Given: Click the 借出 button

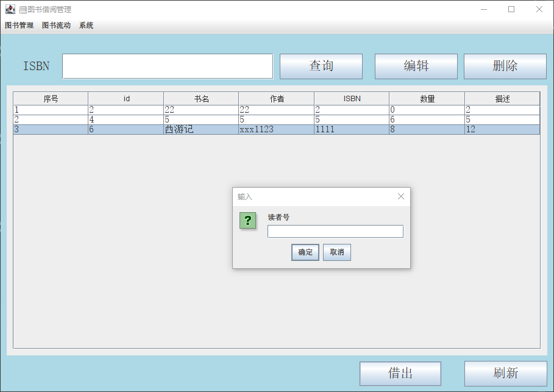Looking at the screenshot, I should 400,373.
